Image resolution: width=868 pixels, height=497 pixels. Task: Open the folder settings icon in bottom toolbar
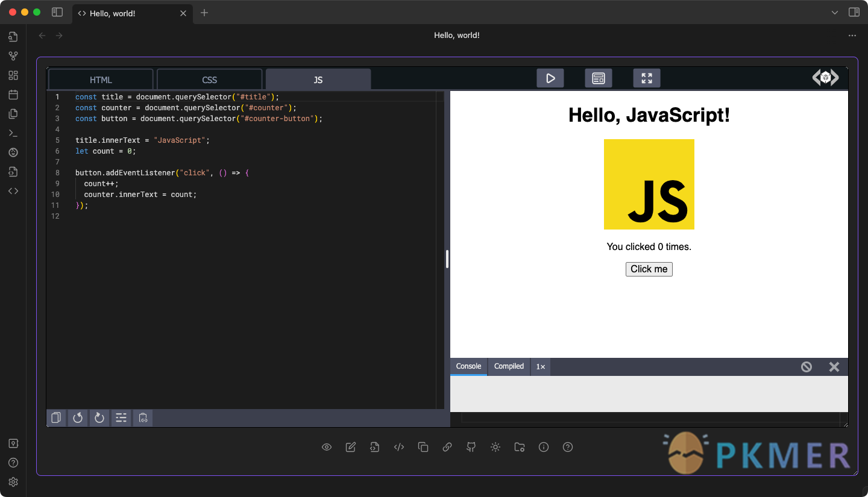point(520,447)
